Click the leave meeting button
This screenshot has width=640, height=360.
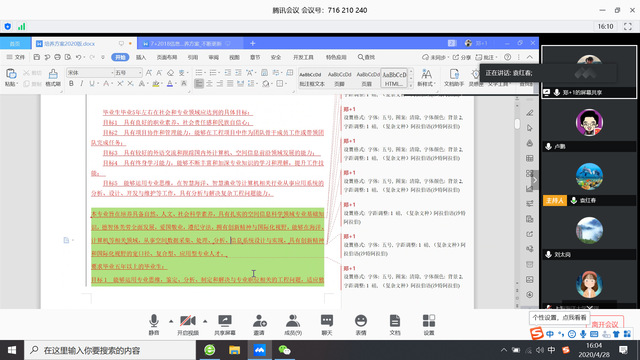pyautogui.click(x=606, y=324)
